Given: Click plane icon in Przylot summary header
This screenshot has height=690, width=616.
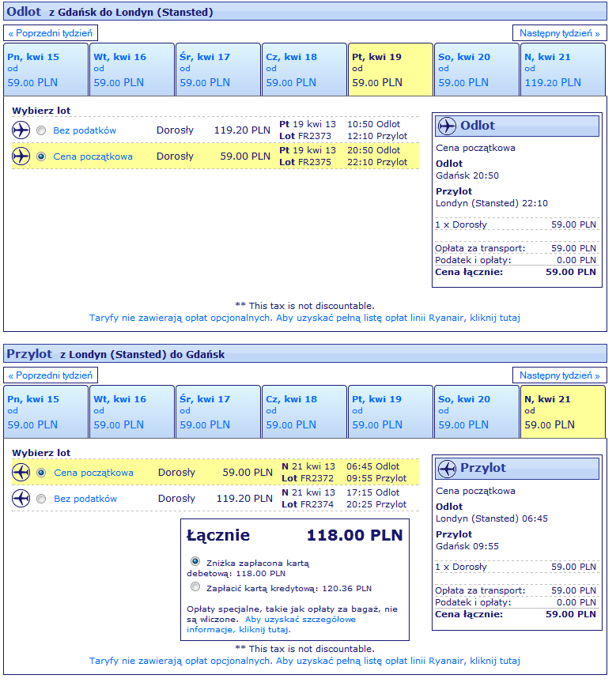Looking at the screenshot, I should tap(447, 468).
